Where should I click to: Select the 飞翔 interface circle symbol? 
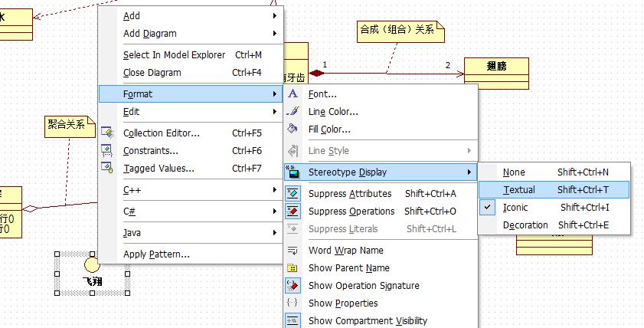92,264
